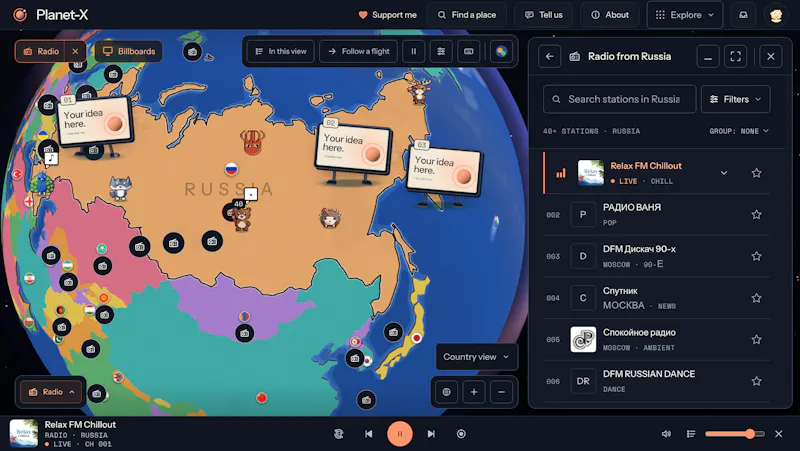Open the inbox tray icon
The height and width of the screenshot is (451, 800).
[x=743, y=15]
